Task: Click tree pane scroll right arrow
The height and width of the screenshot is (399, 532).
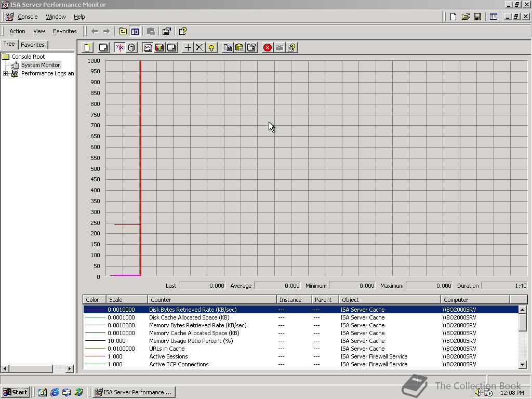Action: [70, 368]
